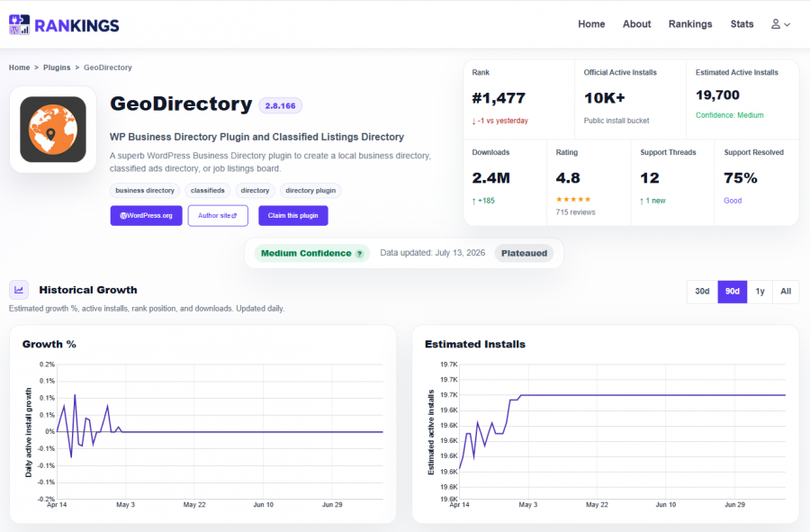810x532 pixels.
Task: Click the GeoDirectory globe plugin icon
Action: point(53,129)
